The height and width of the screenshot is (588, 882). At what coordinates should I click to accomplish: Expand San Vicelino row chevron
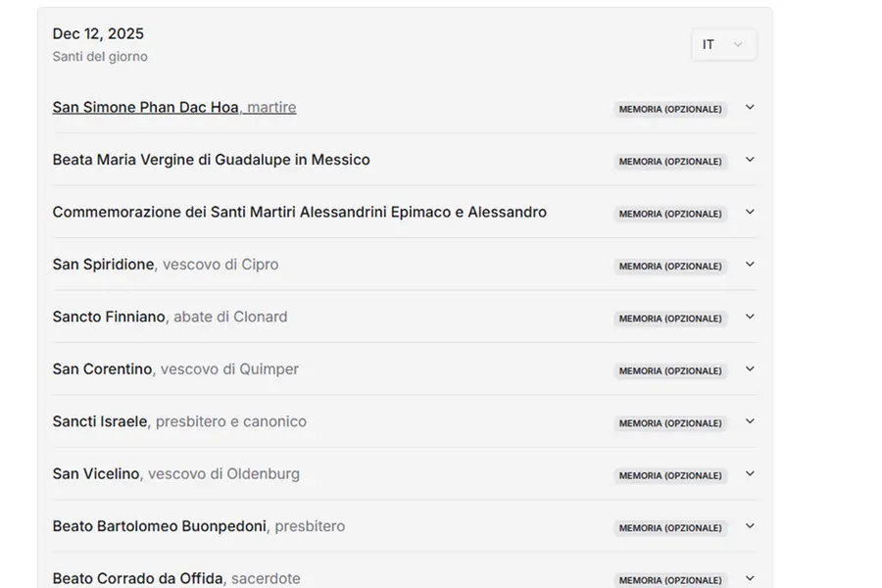(x=750, y=474)
